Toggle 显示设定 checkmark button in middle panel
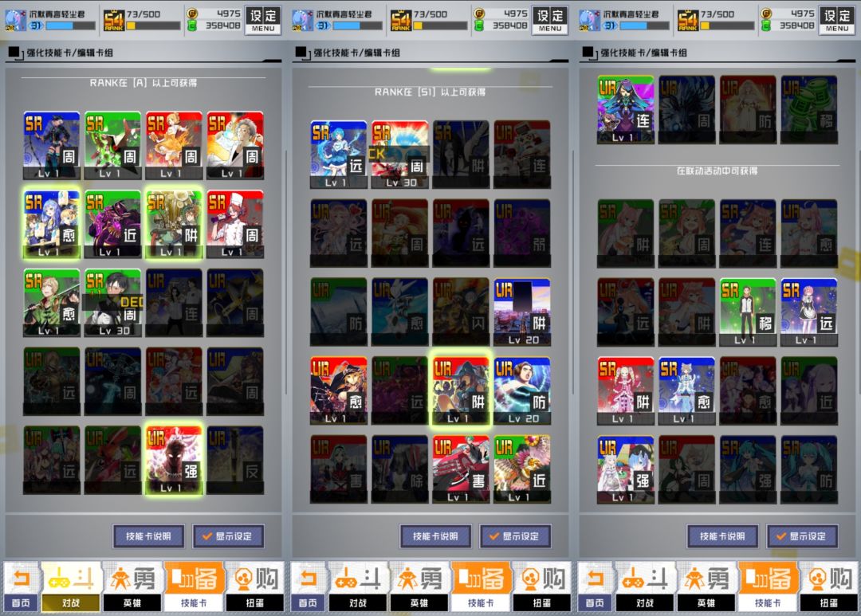 516,536
